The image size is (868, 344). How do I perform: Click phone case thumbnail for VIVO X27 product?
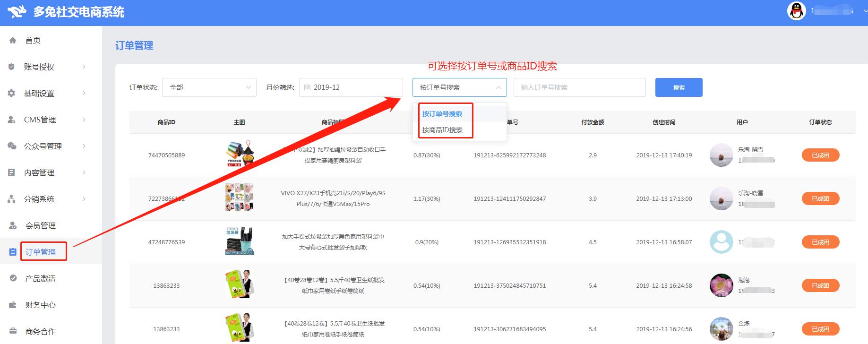click(240, 197)
